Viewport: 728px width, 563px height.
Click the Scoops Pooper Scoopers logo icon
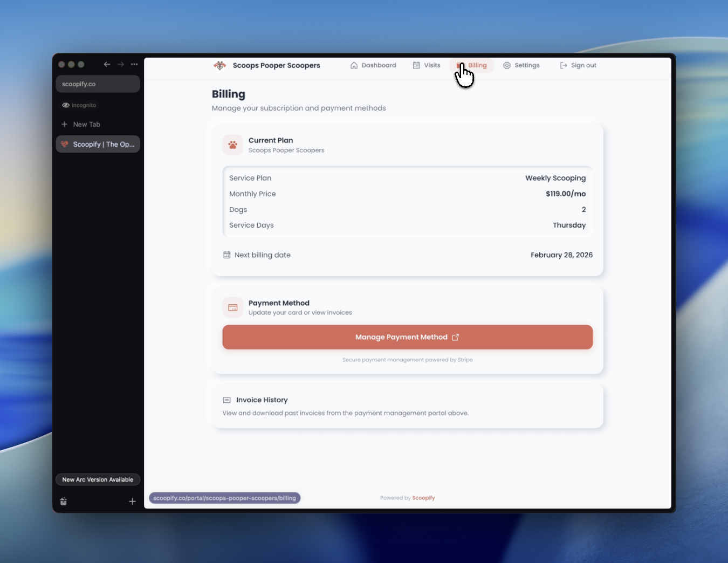(x=219, y=65)
